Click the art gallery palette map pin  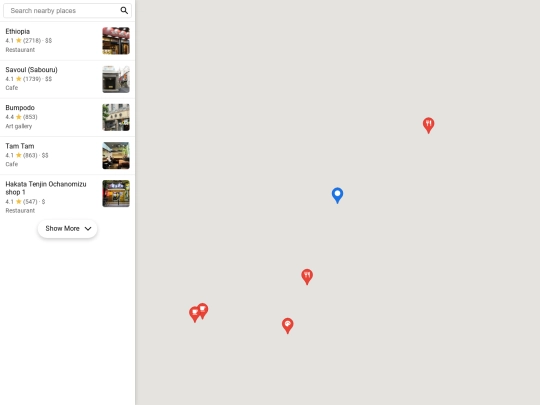pos(288,325)
